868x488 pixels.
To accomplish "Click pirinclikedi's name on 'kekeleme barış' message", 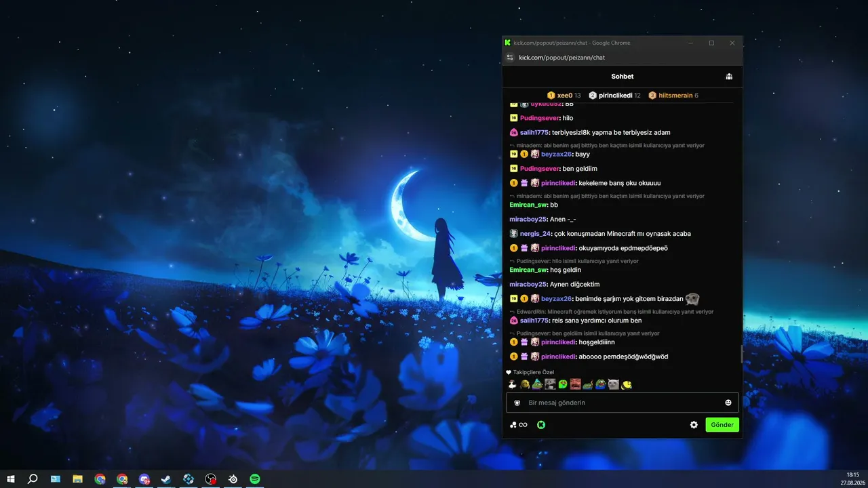I will [558, 183].
